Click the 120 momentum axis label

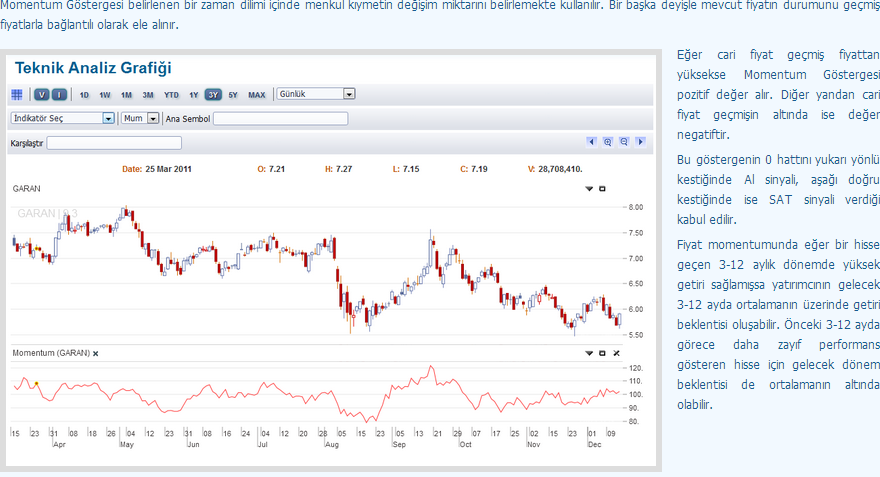coord(636,369)
